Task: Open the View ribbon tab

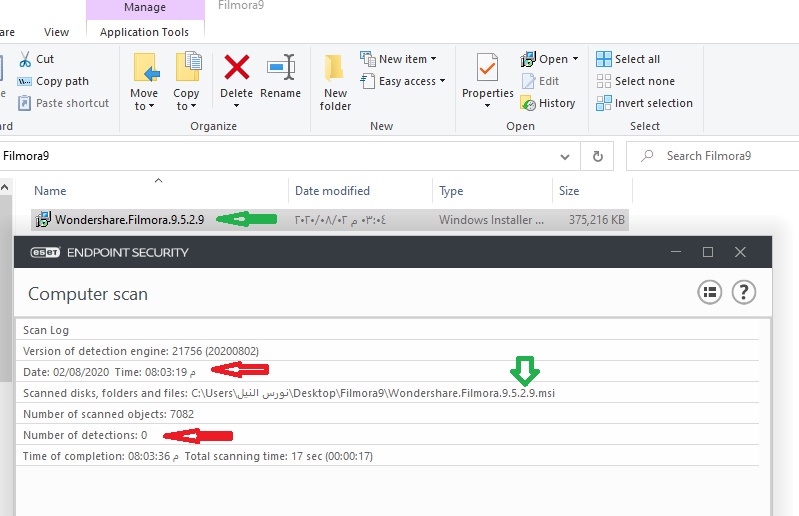Action: [56, 33]
